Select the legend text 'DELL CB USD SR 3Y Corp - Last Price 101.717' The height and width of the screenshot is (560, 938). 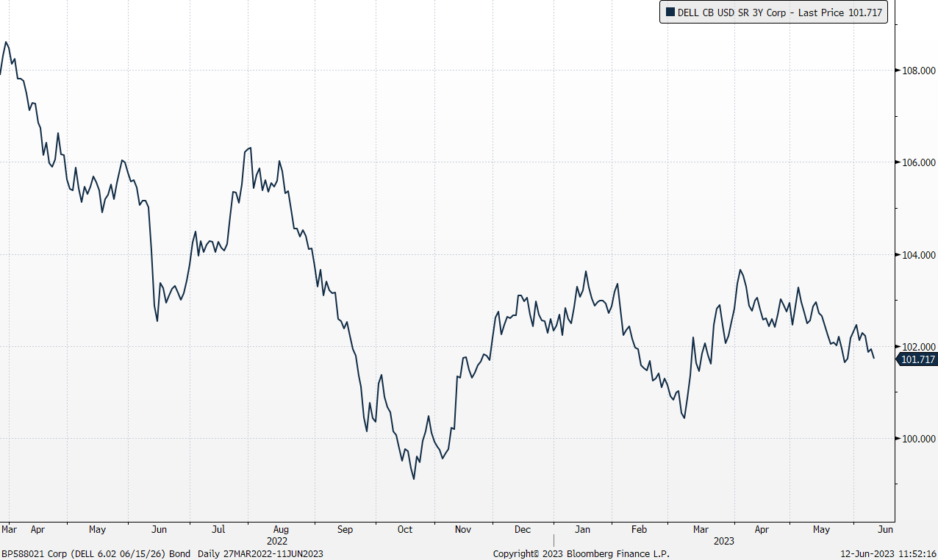(780, 12)
